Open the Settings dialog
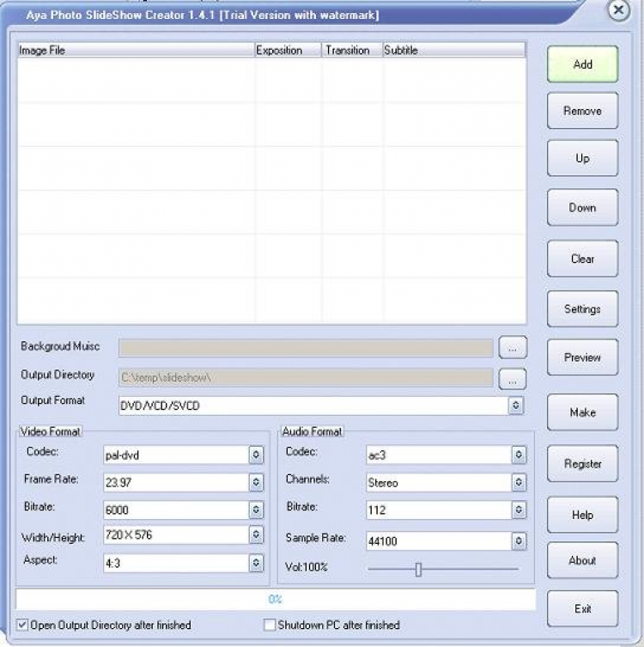The width and height of the screenshot is (644, 647). [582, 308]
